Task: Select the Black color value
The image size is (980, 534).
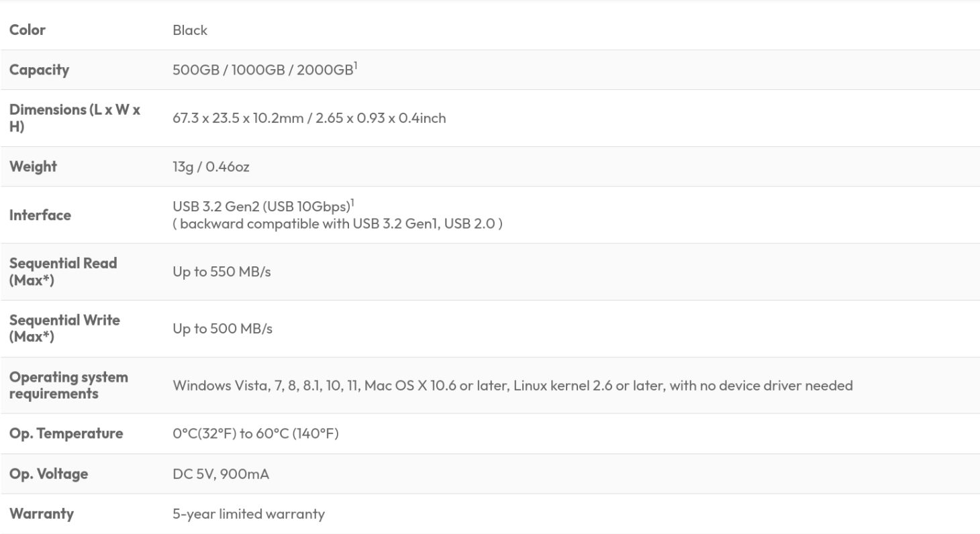Action: 190,30
